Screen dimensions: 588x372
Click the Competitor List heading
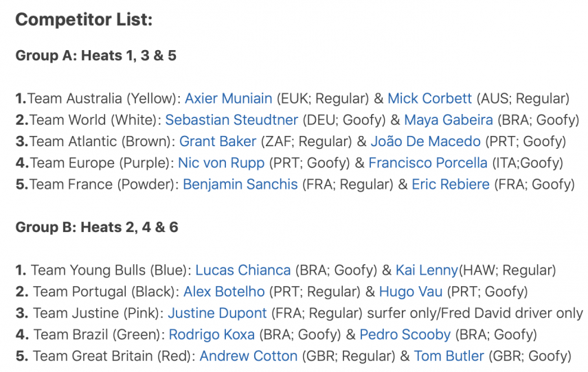coord(84,19)
